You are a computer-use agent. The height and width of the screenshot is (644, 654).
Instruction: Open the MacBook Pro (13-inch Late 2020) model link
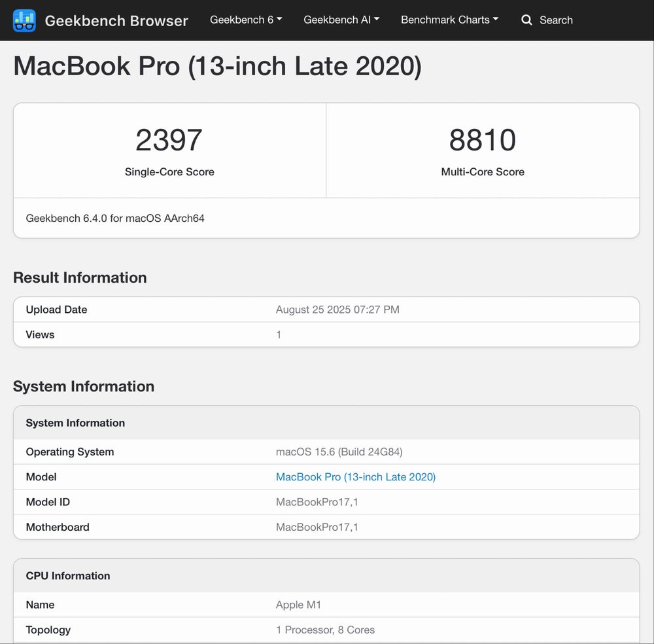pos(356,476)
